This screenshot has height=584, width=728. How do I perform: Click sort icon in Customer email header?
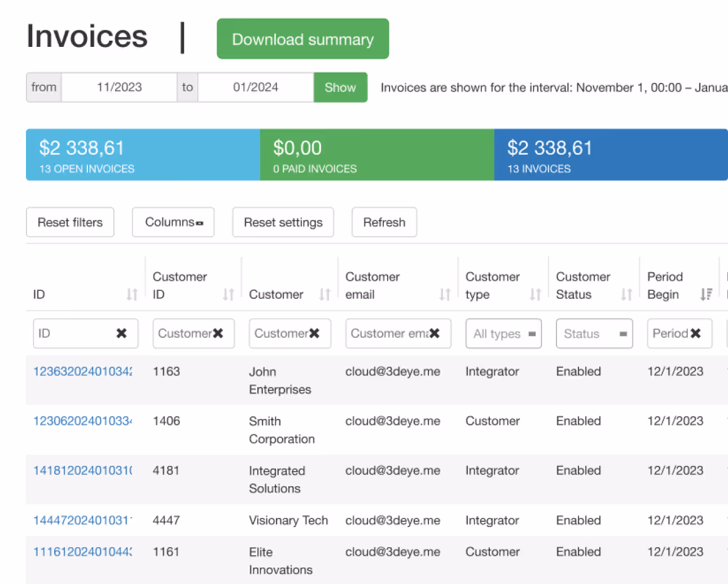tap(445, 294)
